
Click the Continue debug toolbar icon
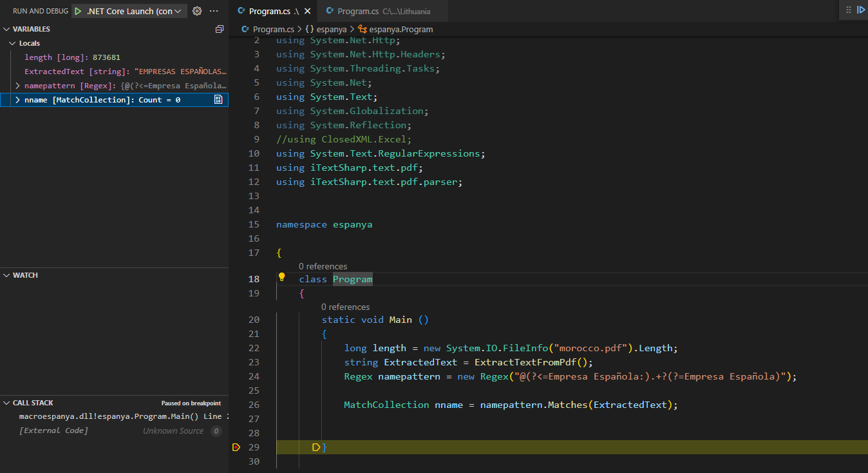861,10
